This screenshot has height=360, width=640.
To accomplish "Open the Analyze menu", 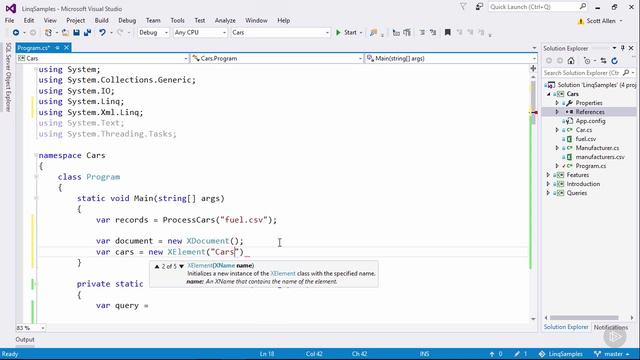I will 225,20.
